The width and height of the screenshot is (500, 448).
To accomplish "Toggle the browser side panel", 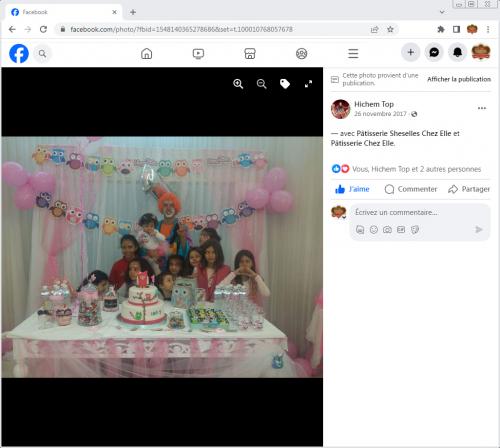I will [456, 29].
